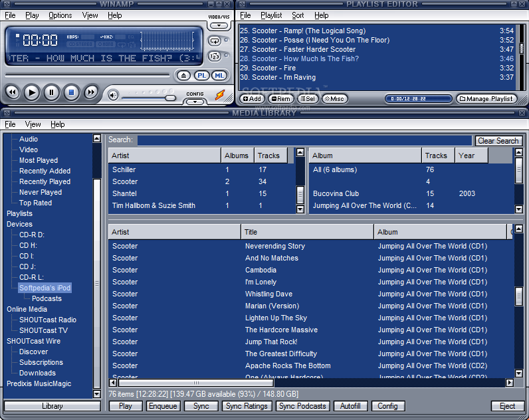Click the Add button in playlist
529x420 pixels.
click(x=252, y=99)
